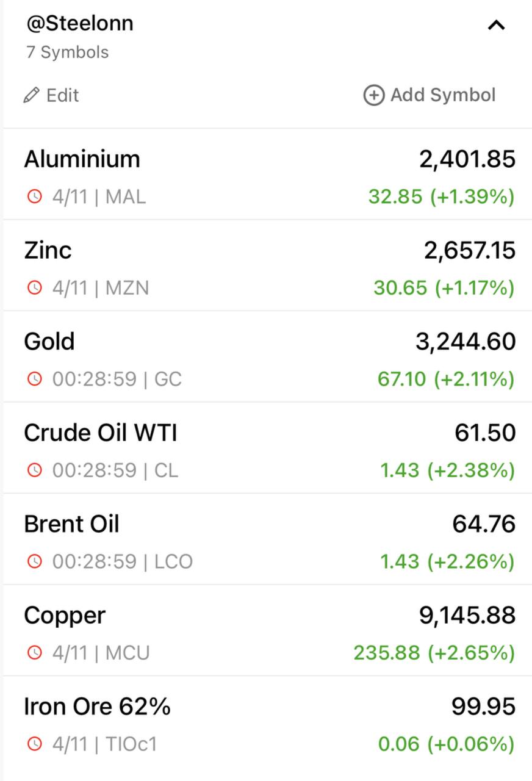Click the clock icon beside MCU

35,652
